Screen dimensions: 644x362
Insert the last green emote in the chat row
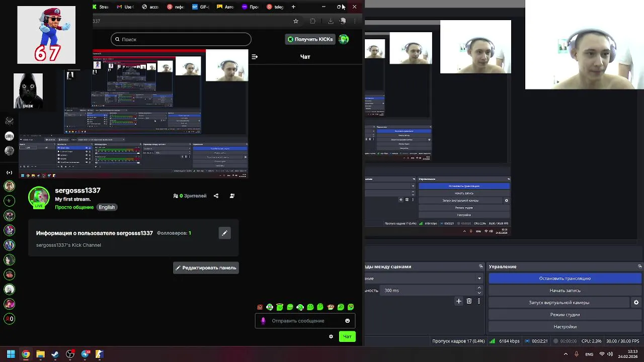pos(351,307)
